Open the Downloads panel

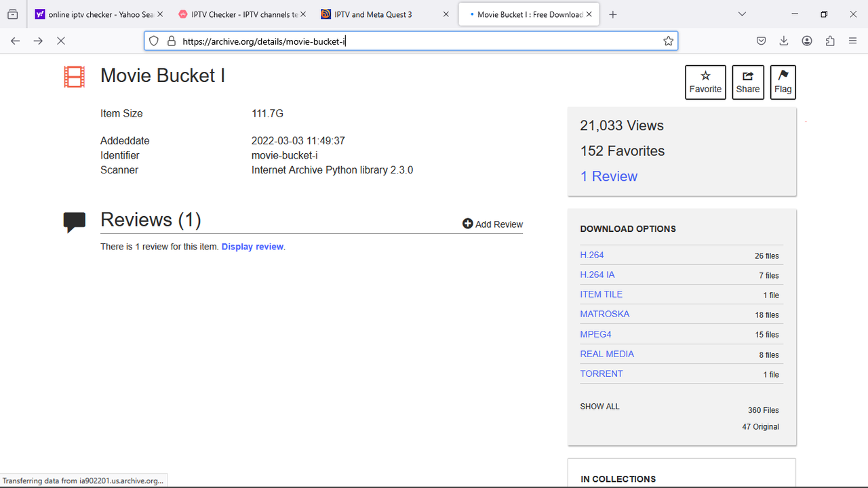click(784, 41)
